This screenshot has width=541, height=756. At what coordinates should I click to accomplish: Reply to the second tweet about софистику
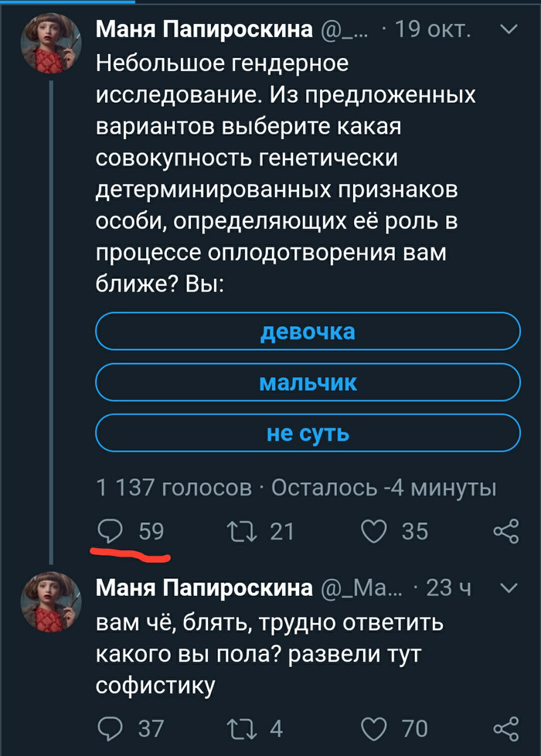(111, 728)
